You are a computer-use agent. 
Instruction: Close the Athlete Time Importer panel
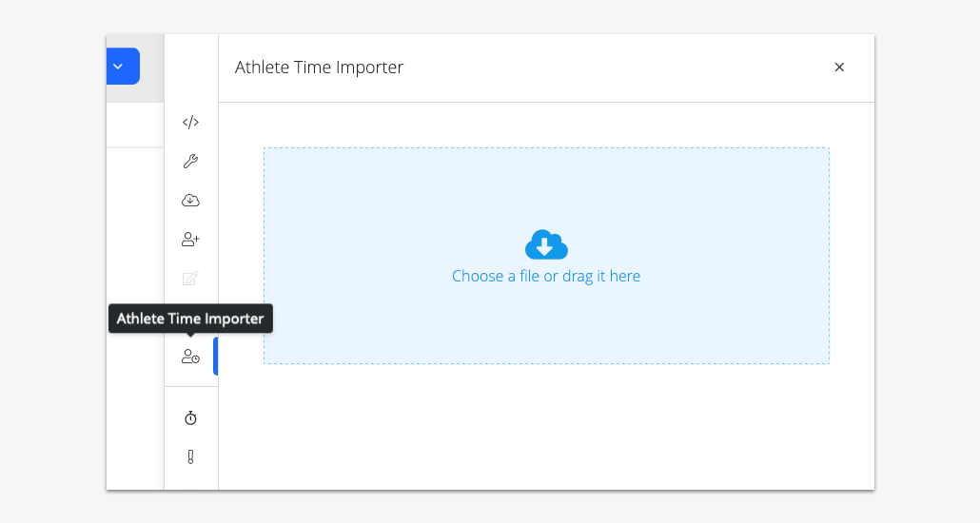[x=839, y=67]
